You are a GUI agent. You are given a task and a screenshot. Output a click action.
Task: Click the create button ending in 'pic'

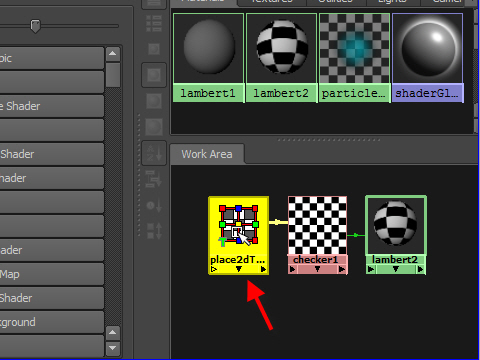tap(52, 58)
